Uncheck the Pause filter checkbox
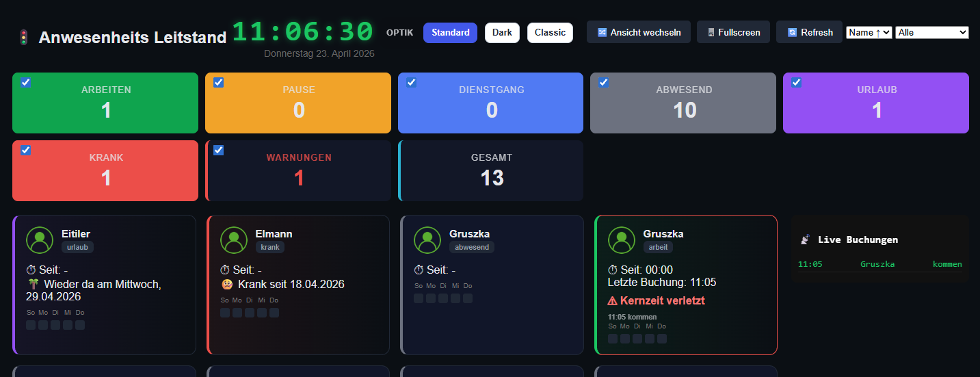 click(x=219, y=83)
